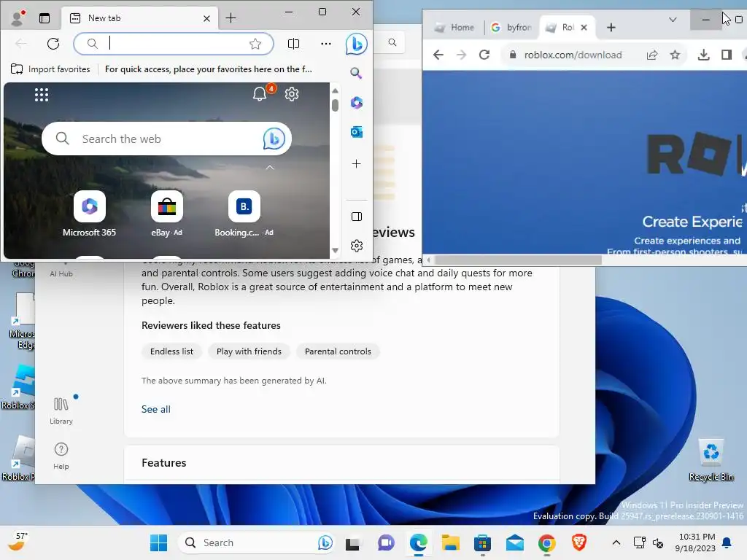
Task: Open Brave browser from taskbar
Action: pos(578,542)
